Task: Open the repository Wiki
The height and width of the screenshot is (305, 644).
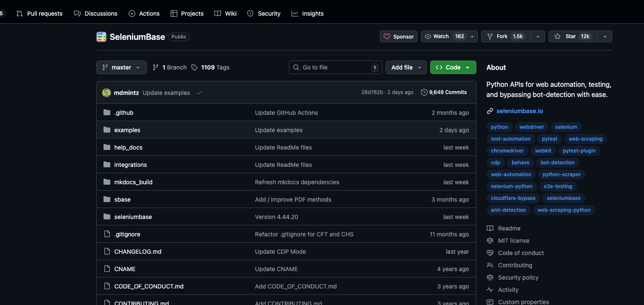Action: click(x=225, y=13)
